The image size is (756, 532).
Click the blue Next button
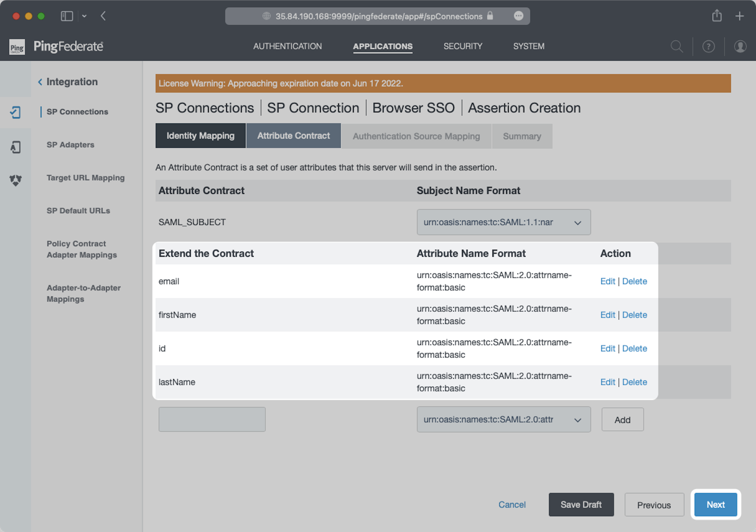(x=715, y=504)
